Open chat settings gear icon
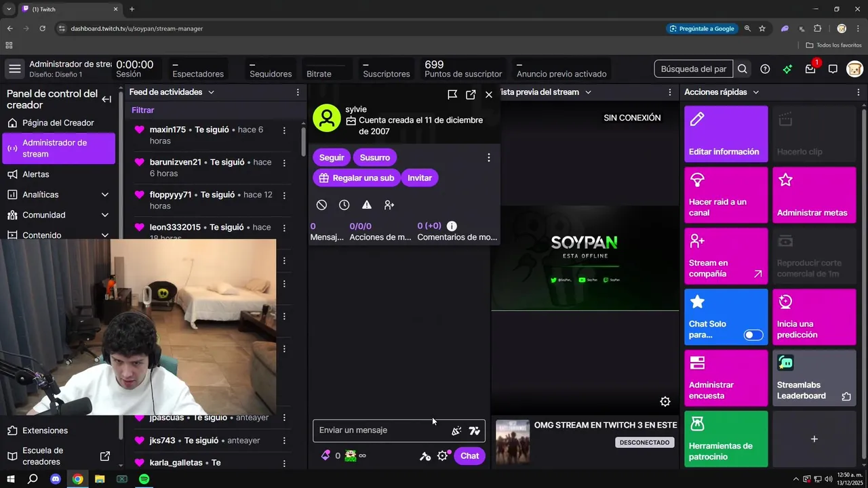868x488 pixels. click(443, 455)
